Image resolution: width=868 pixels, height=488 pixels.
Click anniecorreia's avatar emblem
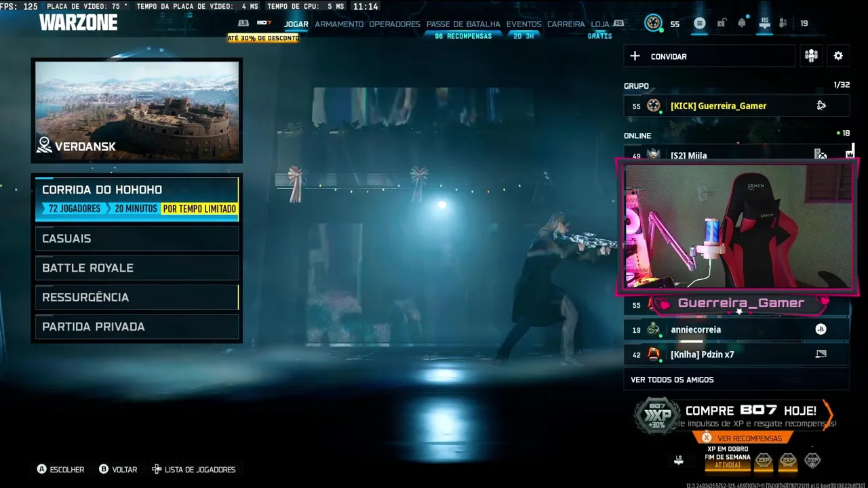(x=653, y=330)
